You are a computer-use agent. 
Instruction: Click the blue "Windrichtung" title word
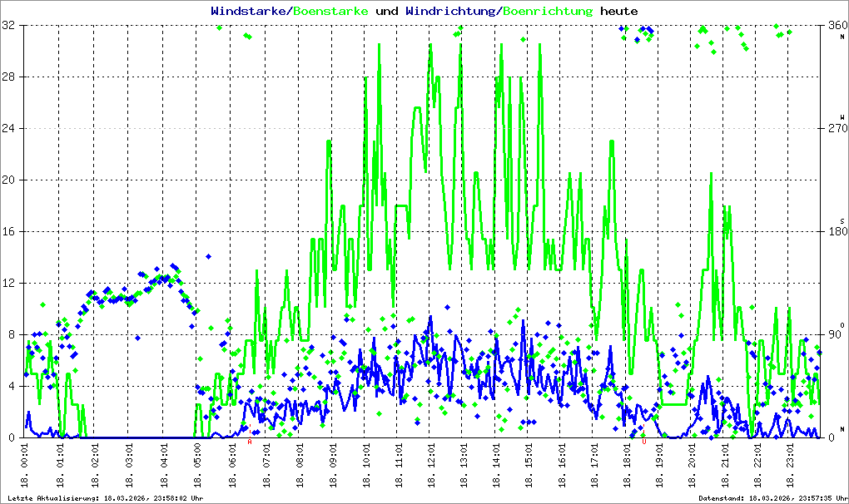(450, 11)
